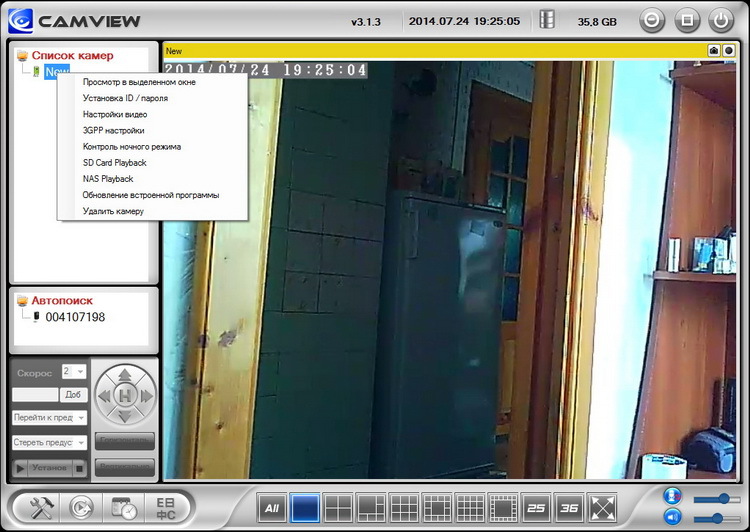This screenshot has width=750, height=532.
Task: Switch to the 9-camera grid layout
Action: pos(404,508)
